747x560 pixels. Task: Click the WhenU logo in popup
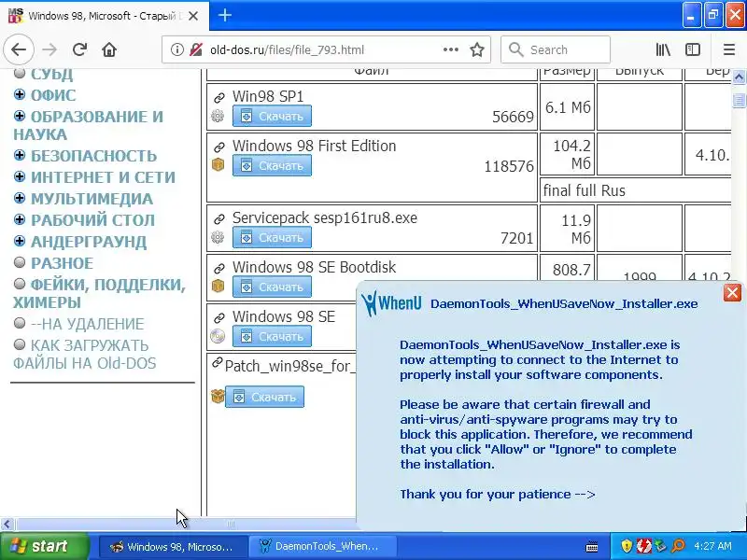(390, 302)
